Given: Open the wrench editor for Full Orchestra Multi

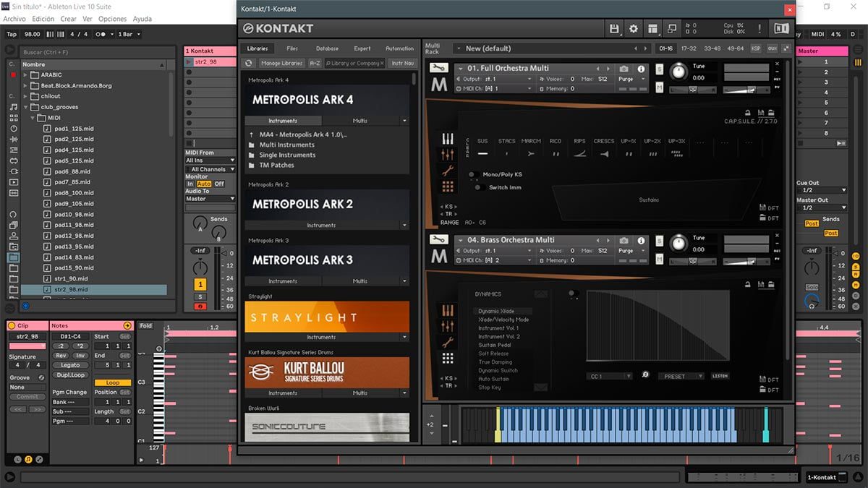Looking at the screenshot, I should click(439, 68).
